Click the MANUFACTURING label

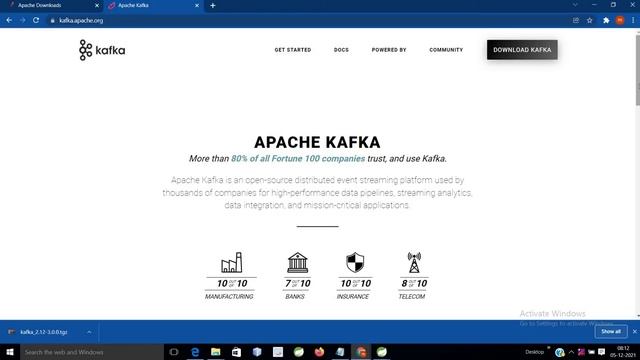pos(229,297)
